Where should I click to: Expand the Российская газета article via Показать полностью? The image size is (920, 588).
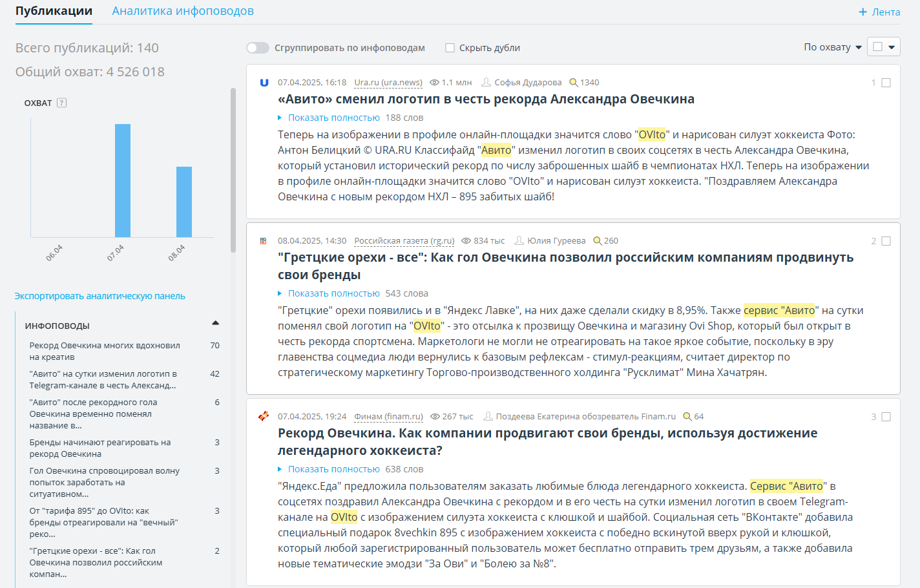pyautogui.click(x=334, y=293)
